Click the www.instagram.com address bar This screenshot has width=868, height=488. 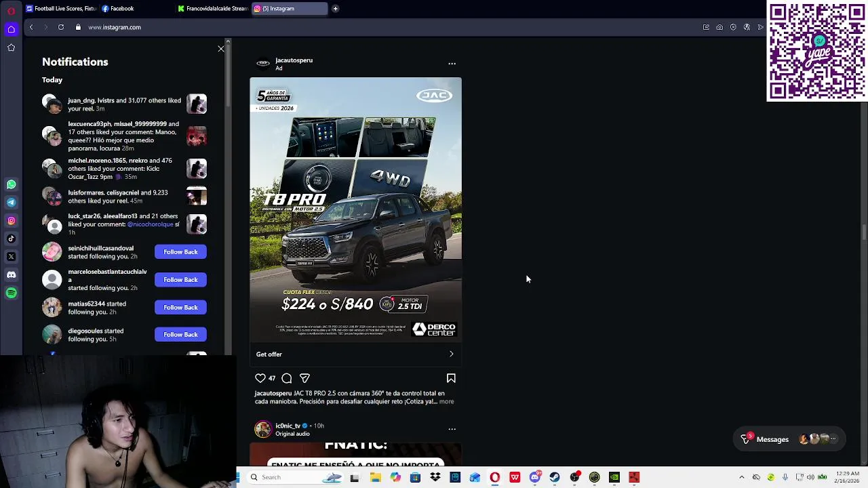tap(115, 27)
